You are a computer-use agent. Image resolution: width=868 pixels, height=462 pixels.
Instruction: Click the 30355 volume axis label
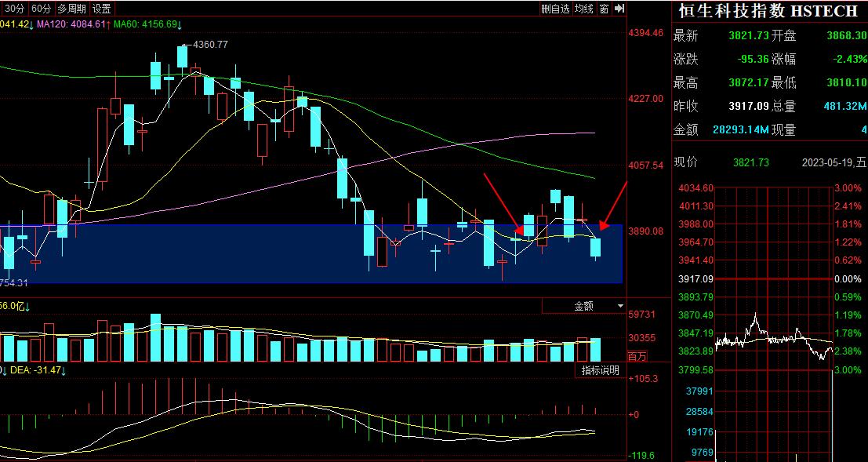[x=641, y=338]
